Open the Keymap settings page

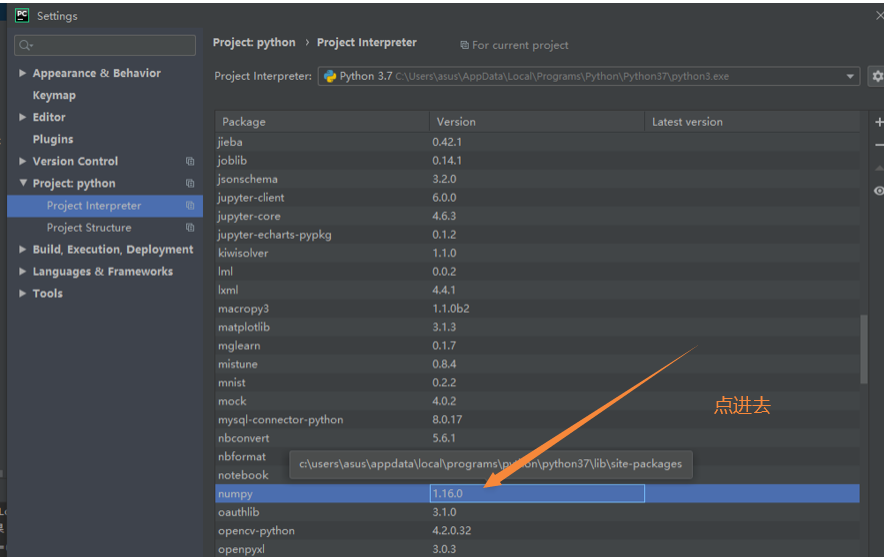(54, 95)
